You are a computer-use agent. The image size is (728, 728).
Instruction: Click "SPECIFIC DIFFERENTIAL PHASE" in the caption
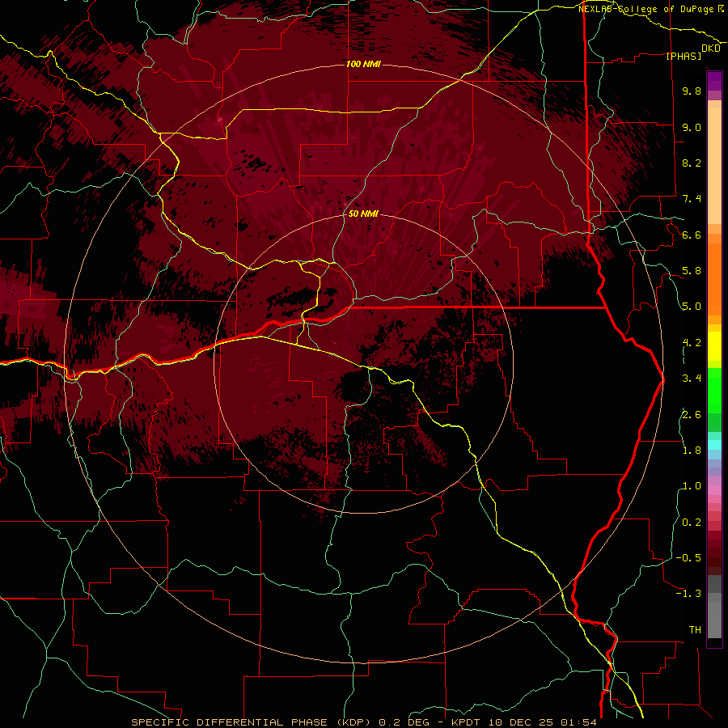click(229, 722)
